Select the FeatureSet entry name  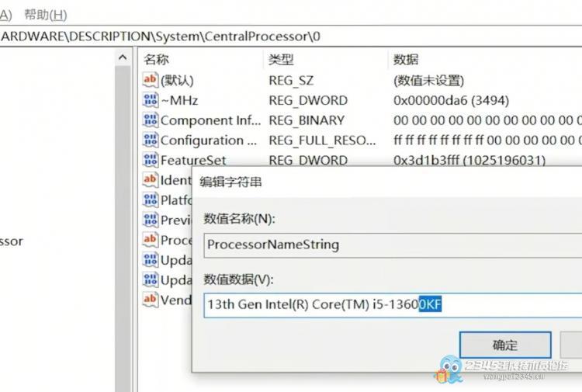(193, 161)
